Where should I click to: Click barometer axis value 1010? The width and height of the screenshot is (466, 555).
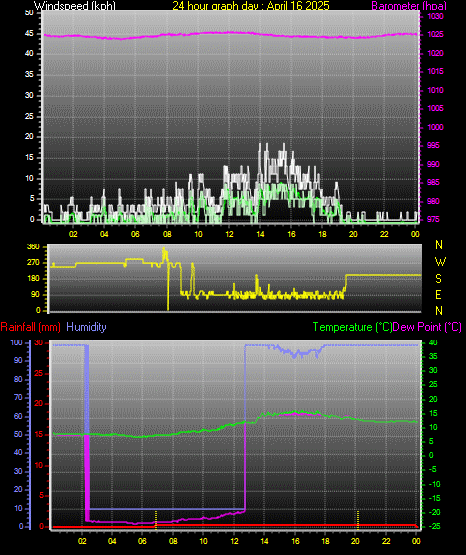pos(435,90)
